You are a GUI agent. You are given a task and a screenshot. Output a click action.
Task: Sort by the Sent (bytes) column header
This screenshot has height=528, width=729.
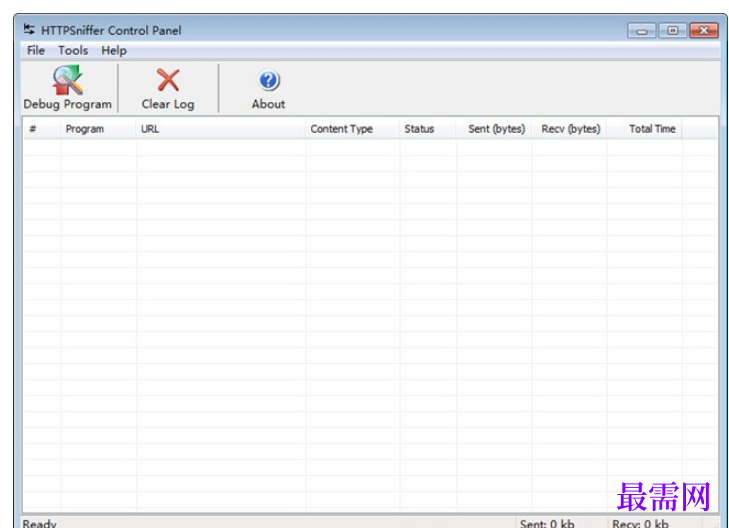click(493, 129)
